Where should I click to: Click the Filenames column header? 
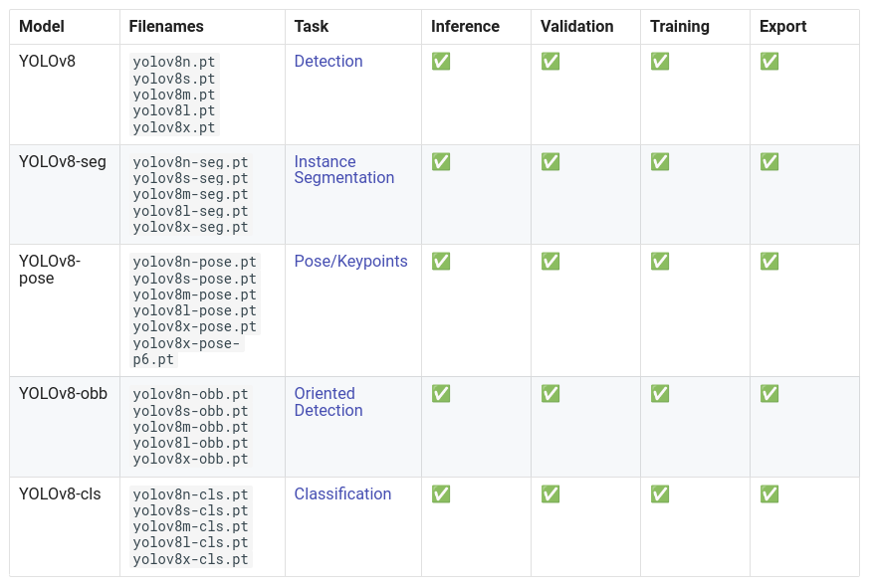(x=166, y=27)
